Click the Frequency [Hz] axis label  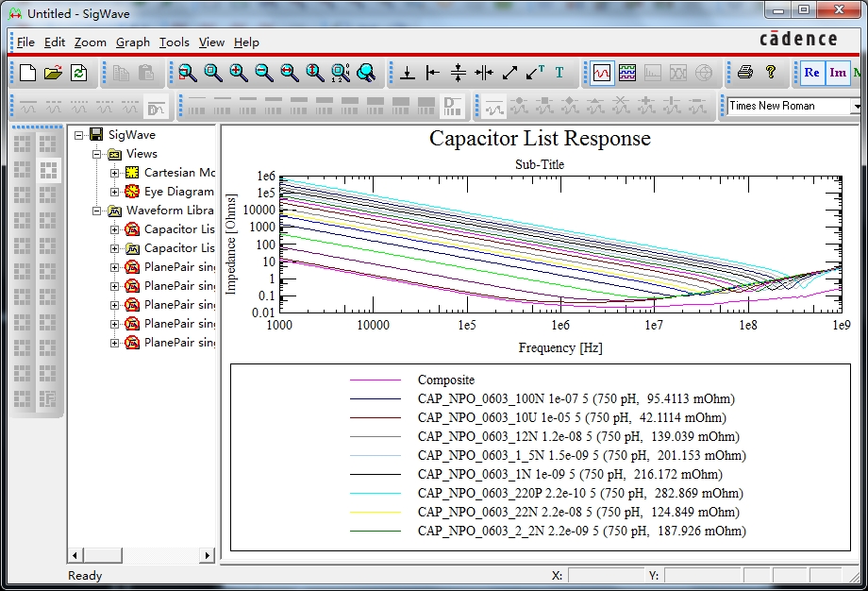tap(560, 347)
